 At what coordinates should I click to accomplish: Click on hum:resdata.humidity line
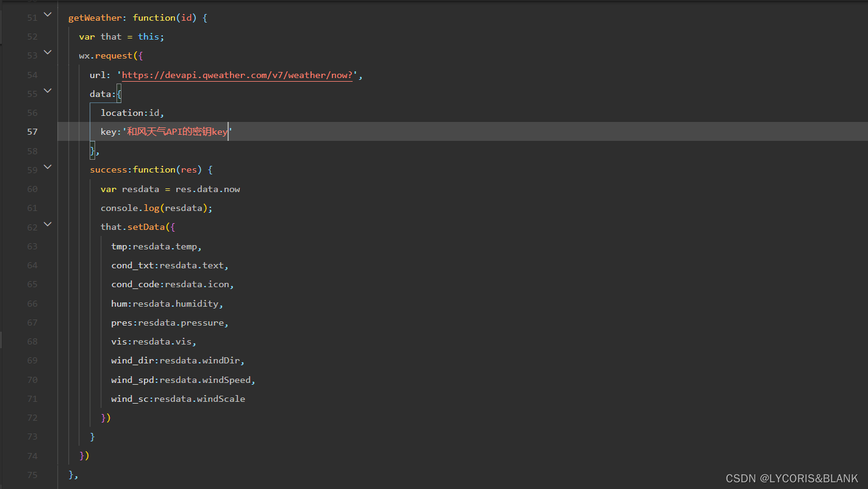click(167, 304)
